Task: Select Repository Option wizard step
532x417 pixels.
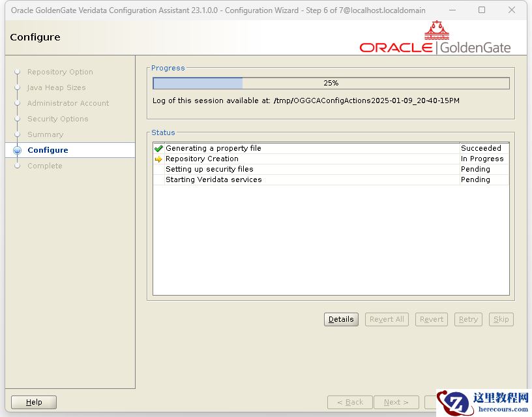Action: (x=60, y=72)
